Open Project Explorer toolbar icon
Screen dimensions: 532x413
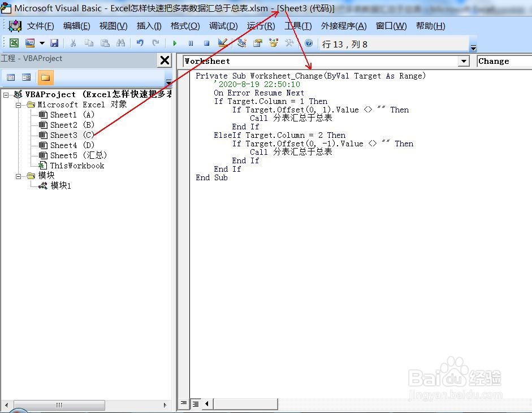[x=241, y=43]
